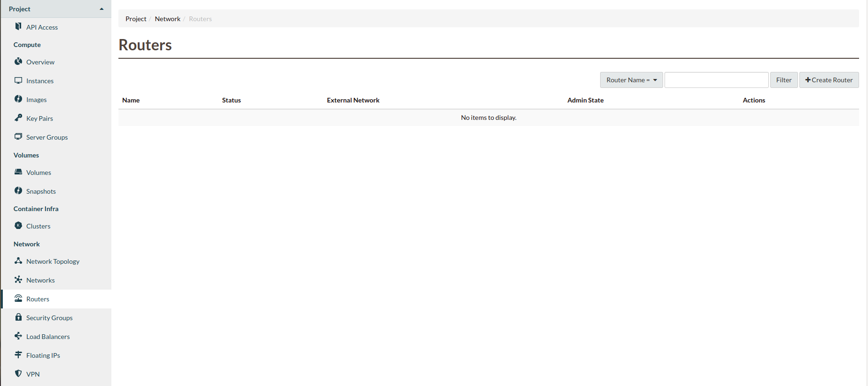868x386 pixels.
Task: Click the Instances monitor icon
Action: click(18, 80)
